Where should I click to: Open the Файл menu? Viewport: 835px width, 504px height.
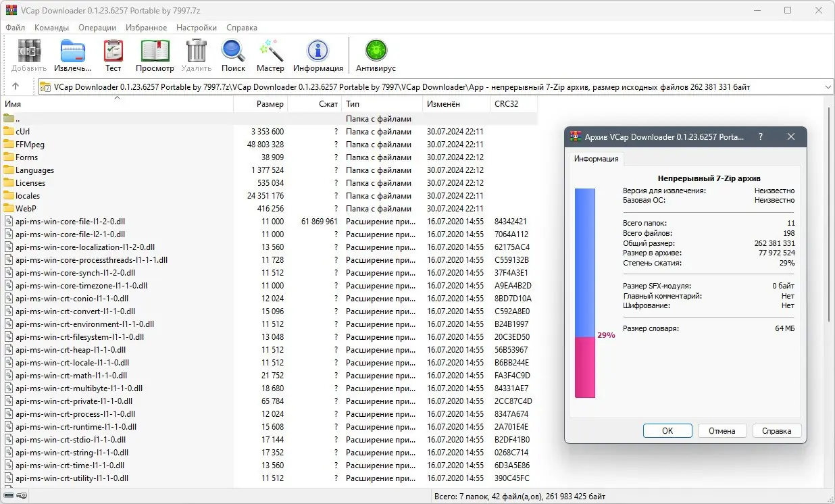15,28
